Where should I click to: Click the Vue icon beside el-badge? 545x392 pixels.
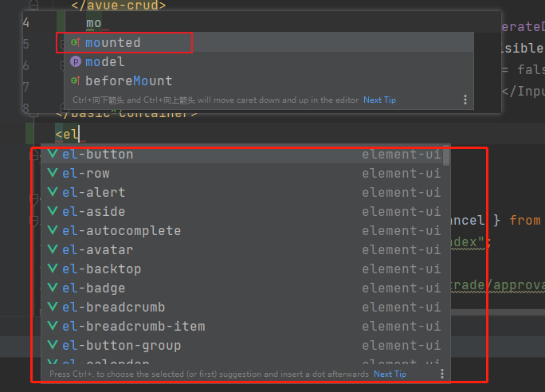tap(53, 288)
